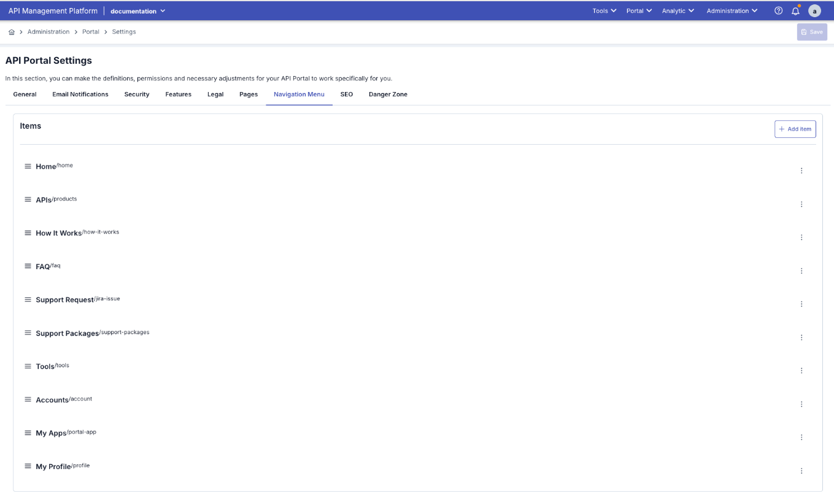834x504 pixels.
Task: Open the kebab menu for Support Packages
Action: (x=801, y=337)
